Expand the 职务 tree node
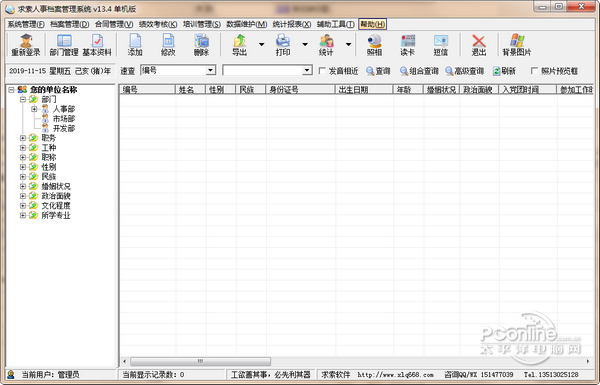This screenshot has width=600, height=385. (x=23, y=138)
